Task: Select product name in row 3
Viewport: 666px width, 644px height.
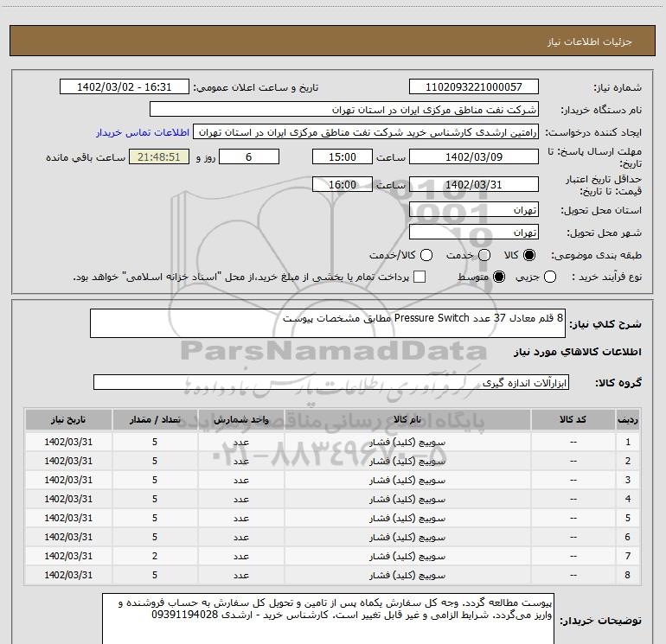Action: 407,480
